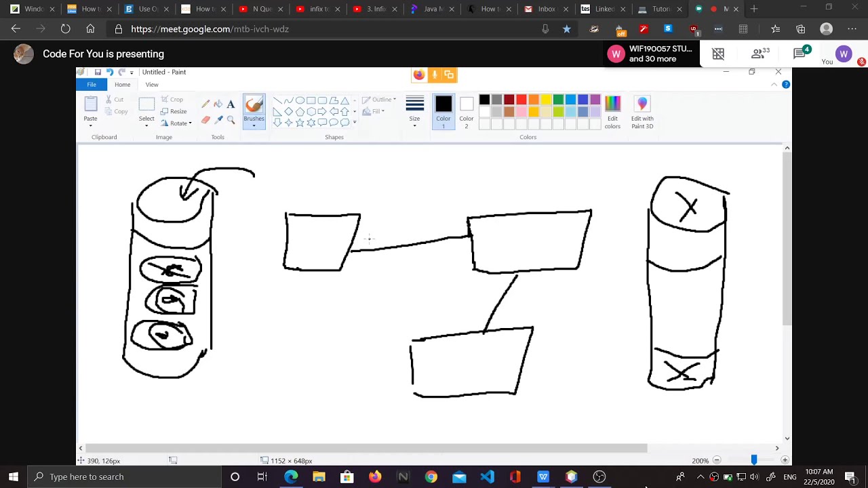Choose the Rectangle shape in Shapes gallery

[x=311, y=100]
